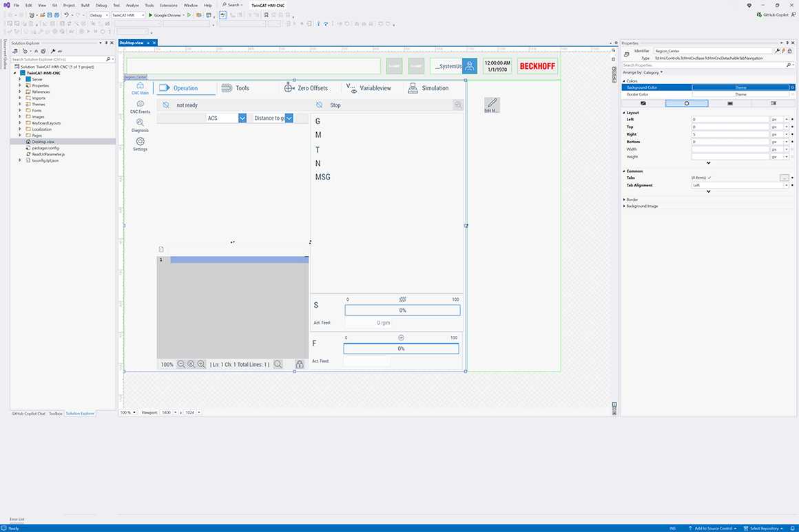Screen dimensions: 799x532
Task: Click the magnifier icon beside Stop status
Action: [458, 105]
